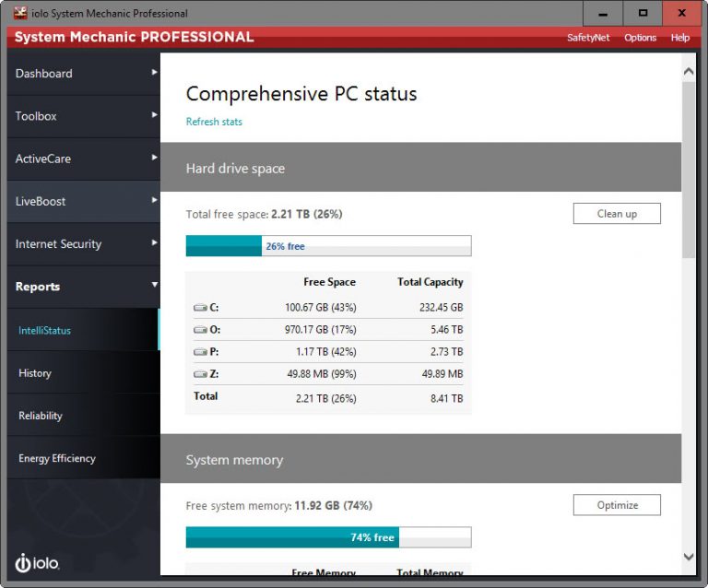Click the vertical scrollbar thumb
Viewport: 708px width, 588px height.
689,170
